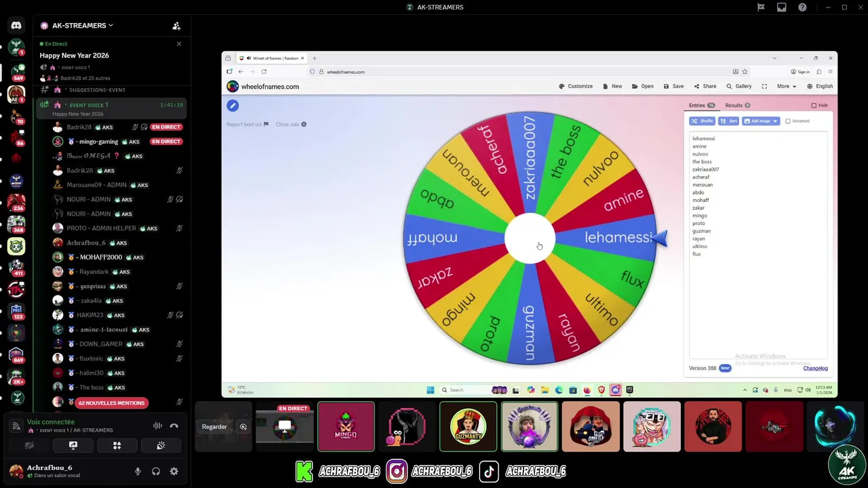Viewport: 868px width, 488px height.
Task: Open the Changelog link
Action: (815, 368)
